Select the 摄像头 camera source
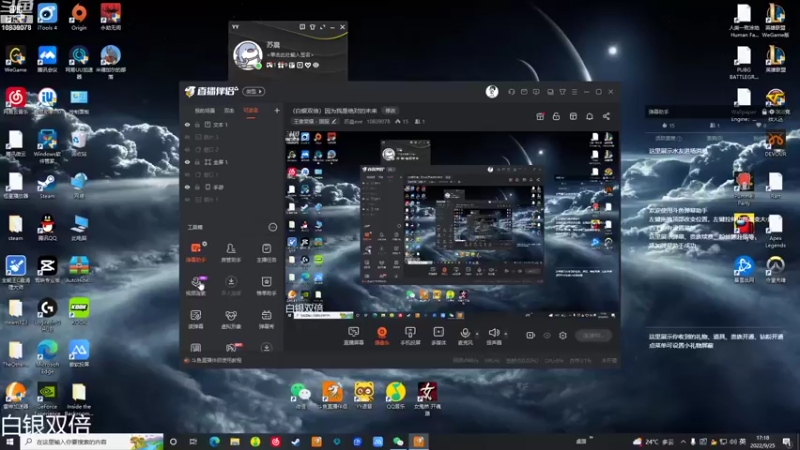 [x=382, y=336]
